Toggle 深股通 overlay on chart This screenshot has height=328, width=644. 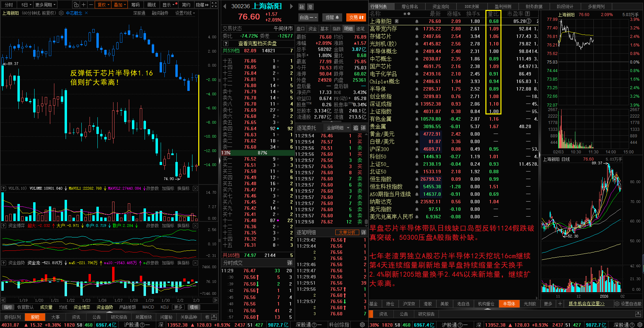pos(139,13)
